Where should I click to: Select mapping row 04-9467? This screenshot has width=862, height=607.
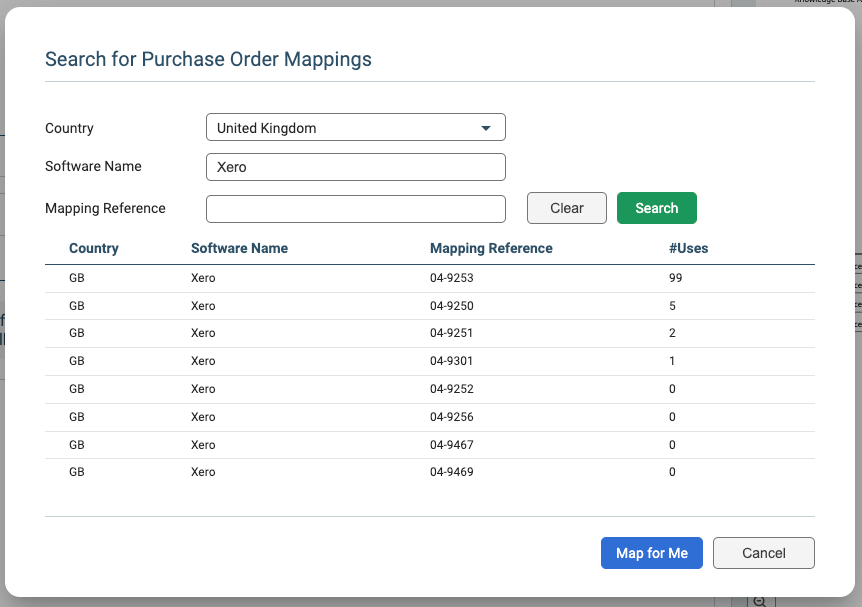[430, 444]
